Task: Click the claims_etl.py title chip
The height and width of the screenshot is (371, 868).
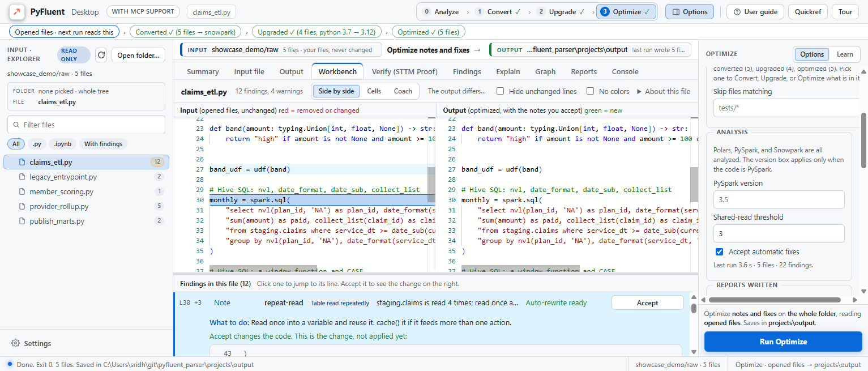Action: [x=211, y=12]
